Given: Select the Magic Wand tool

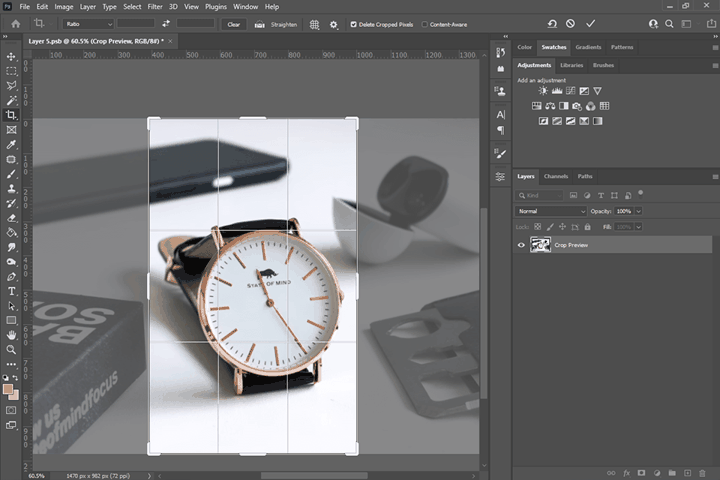Looking at the screenshot, I should pos(11,101).
